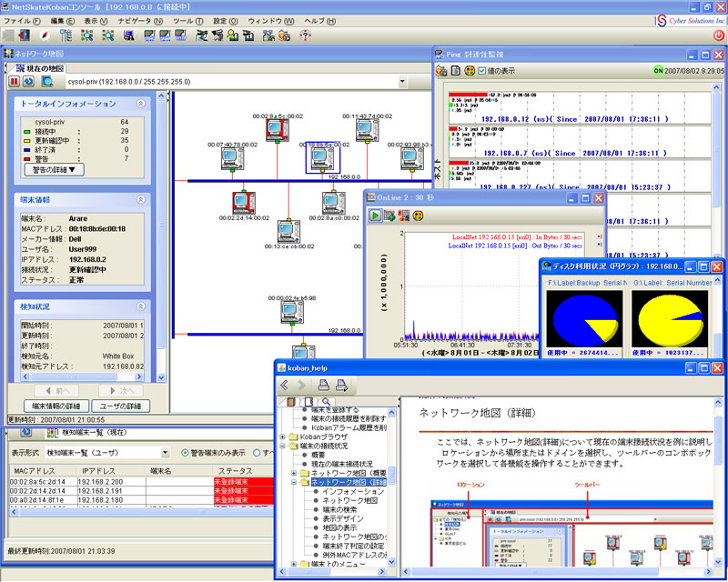728x582 pixels.
Task: Click the 端末情報の詳細 button
Action: (x=56, y=406)
